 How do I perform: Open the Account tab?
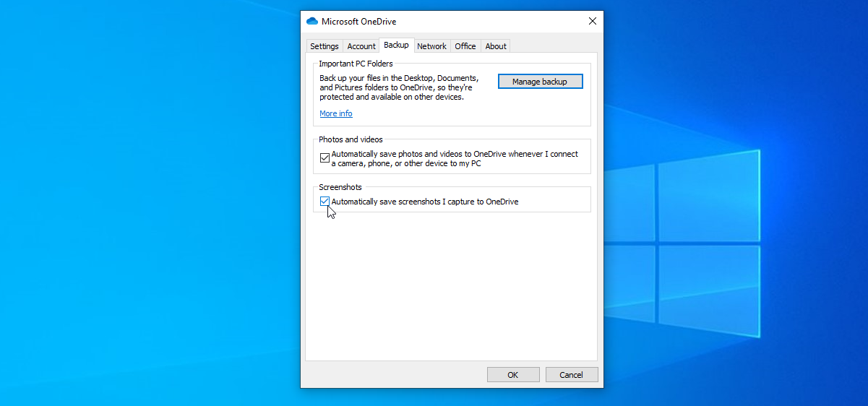coord(361,46)
